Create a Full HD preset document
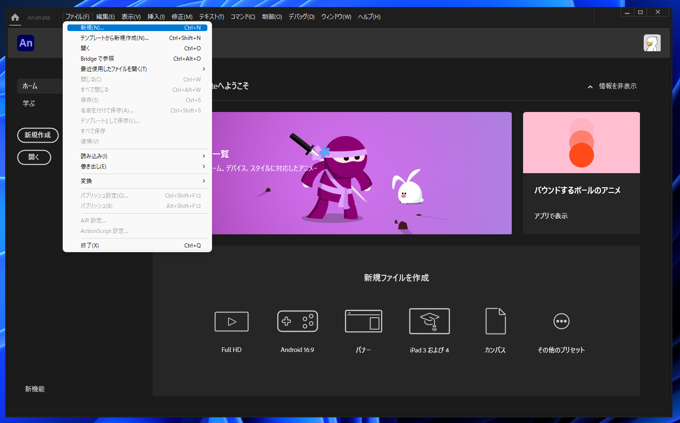680x423 pixels. point(232,321)
